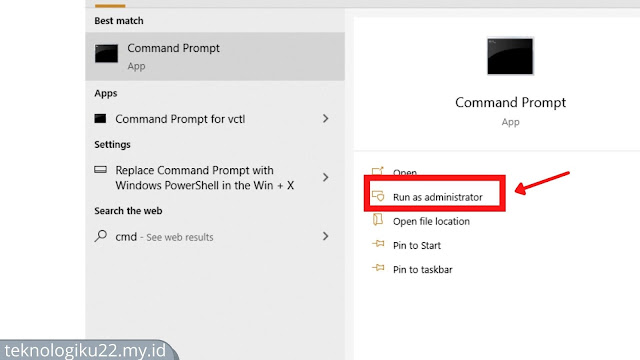This screenshot has width=640, height=360.
Task: Click the taskbar settings icon beside Replace Command Prompt
Action: pyautogui.click(x=100, y=169)
